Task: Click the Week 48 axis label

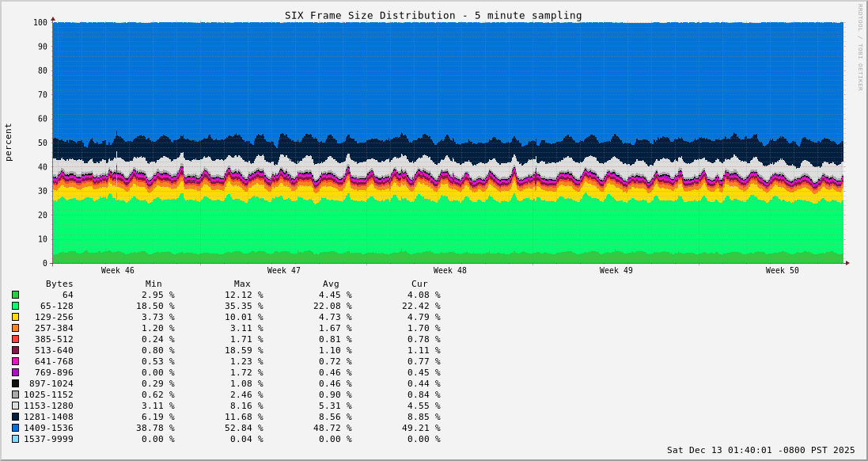Action: point(450,271)
